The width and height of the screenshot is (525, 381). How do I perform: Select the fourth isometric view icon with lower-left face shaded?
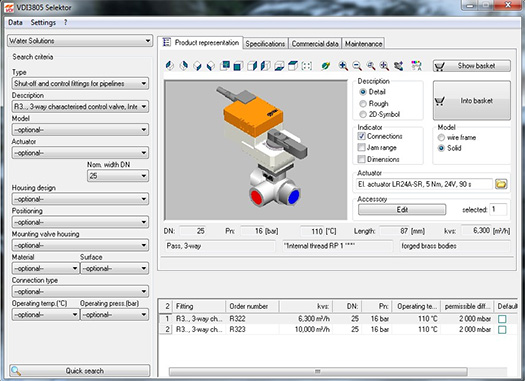(211, 66)
